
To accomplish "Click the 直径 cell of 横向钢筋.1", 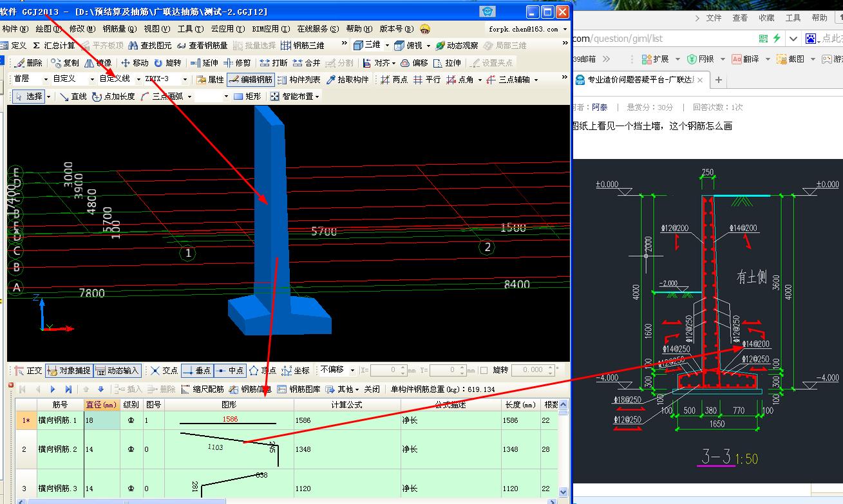I will click(x=101, y=420).
